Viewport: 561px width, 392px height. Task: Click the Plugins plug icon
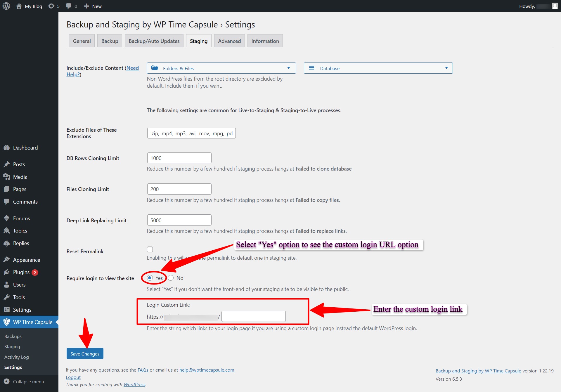click(7, 272)
